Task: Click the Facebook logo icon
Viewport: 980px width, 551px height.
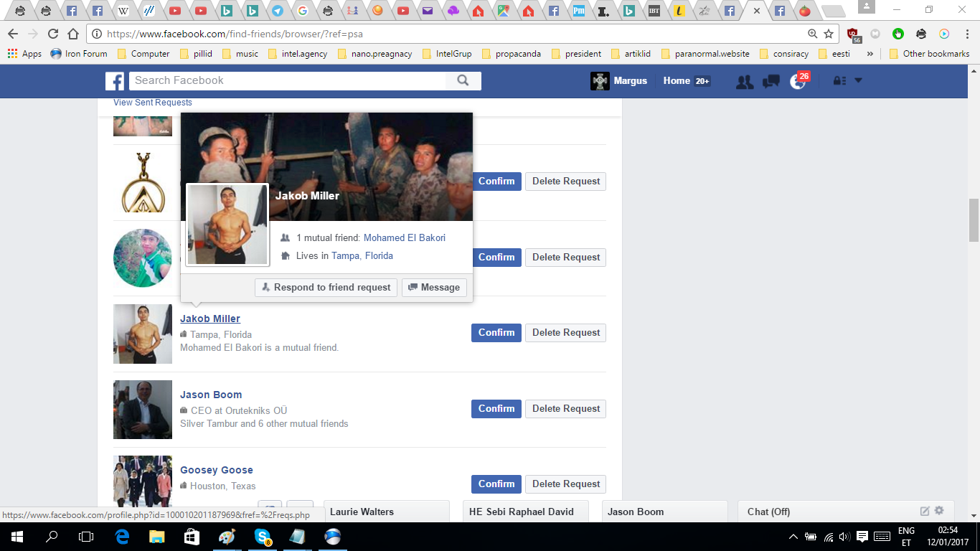Action: coord(115,81)
